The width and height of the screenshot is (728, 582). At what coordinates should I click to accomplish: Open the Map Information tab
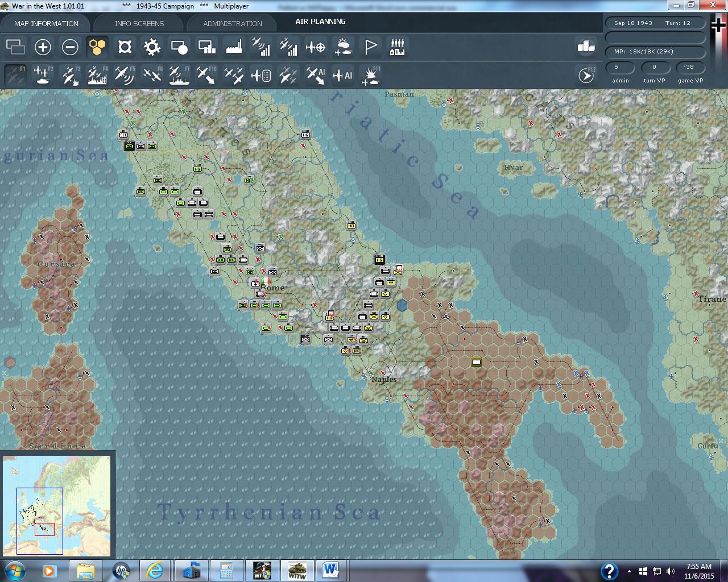click(46, 23)
